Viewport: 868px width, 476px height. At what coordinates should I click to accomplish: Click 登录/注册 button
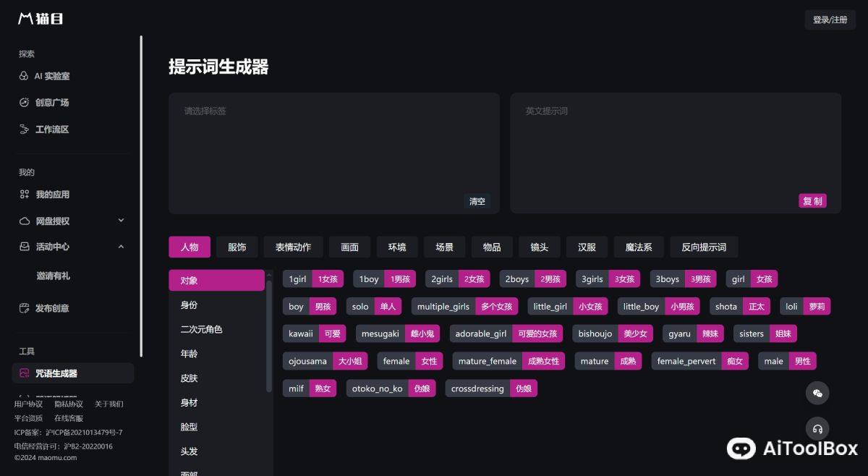click(x=830, y=20)
